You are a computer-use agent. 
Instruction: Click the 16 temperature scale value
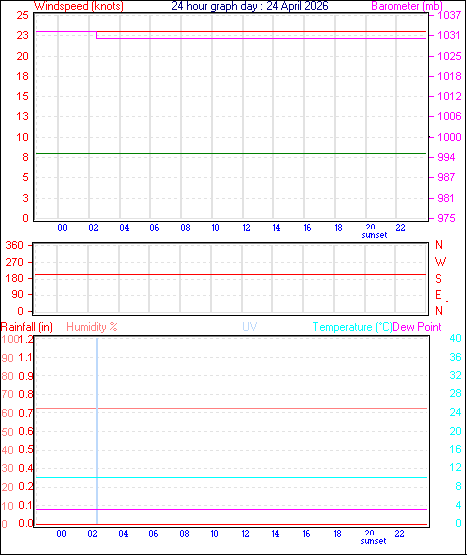click(455, 450)
